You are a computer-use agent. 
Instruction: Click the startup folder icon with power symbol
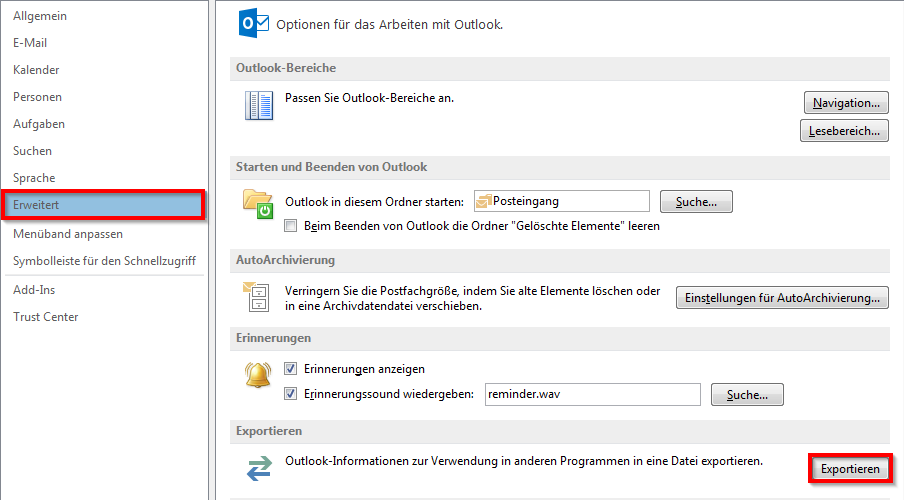tap(258, 204)
